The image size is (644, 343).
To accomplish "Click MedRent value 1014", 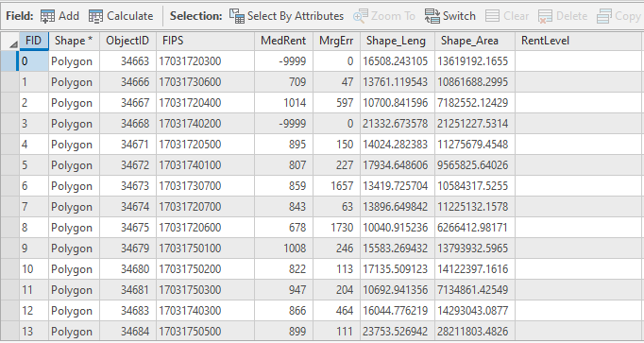I will tap(295, 103).
